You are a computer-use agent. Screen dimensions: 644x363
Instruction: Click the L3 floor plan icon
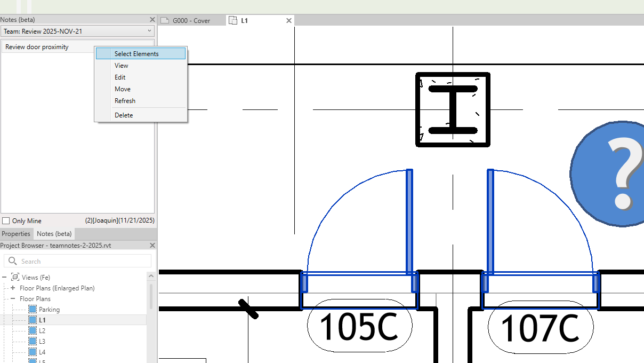pos(33,342)
